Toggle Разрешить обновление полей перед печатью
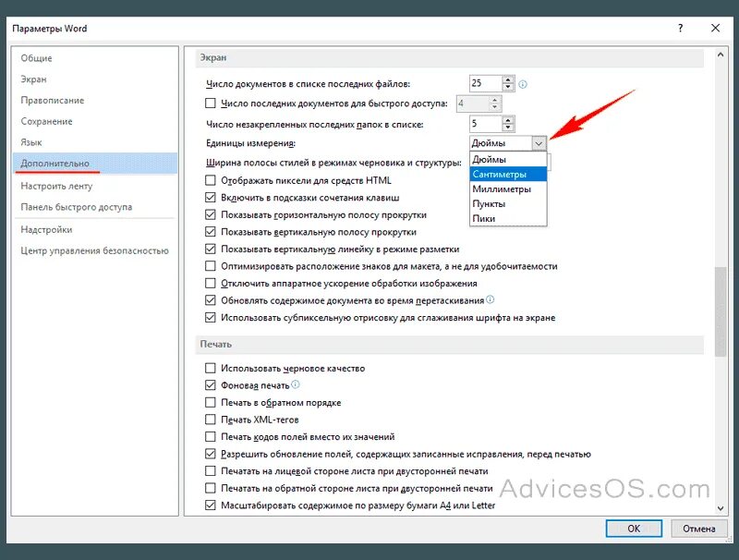The image size is (739, 560). [x=211, y=454]
